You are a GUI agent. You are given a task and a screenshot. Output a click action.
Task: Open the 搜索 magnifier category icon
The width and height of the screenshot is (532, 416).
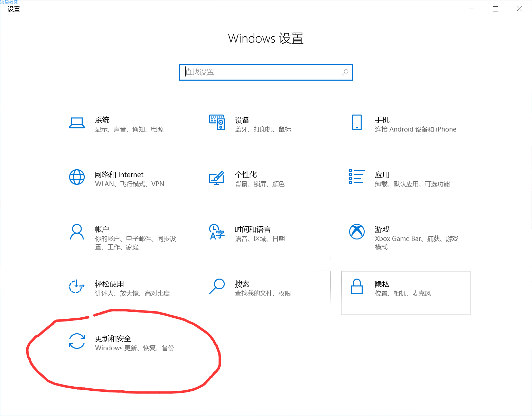click(217, 287)
